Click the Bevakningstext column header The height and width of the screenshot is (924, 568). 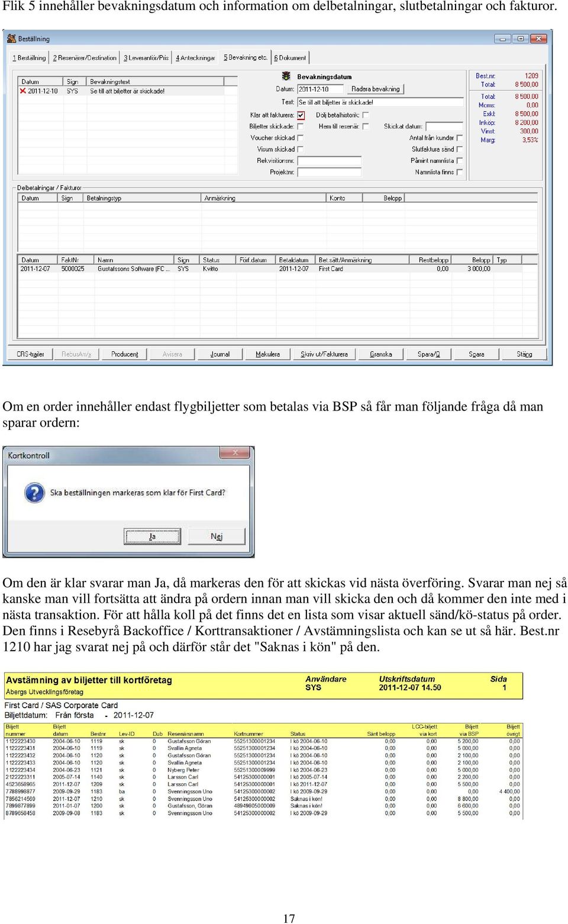[156, 82]
